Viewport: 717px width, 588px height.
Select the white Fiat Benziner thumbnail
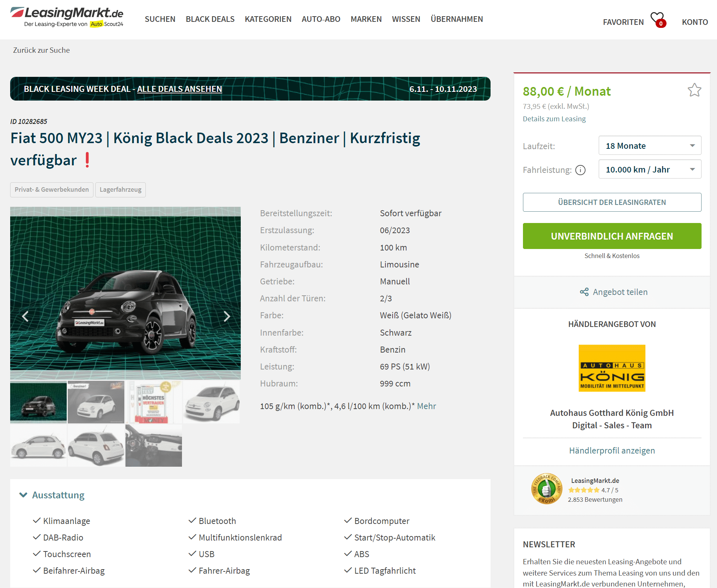tap(96, 402)
